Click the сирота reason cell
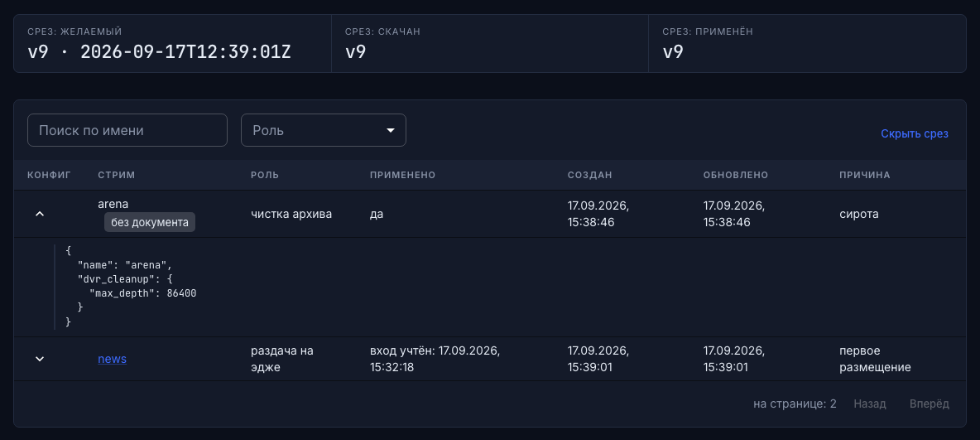The height and width of the screenshot is (440, 980). [859, 214]
